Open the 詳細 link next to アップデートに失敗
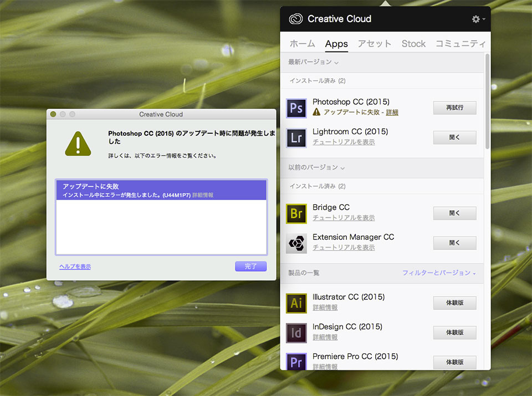Viewport: 532px width, 396px height. 392,113
